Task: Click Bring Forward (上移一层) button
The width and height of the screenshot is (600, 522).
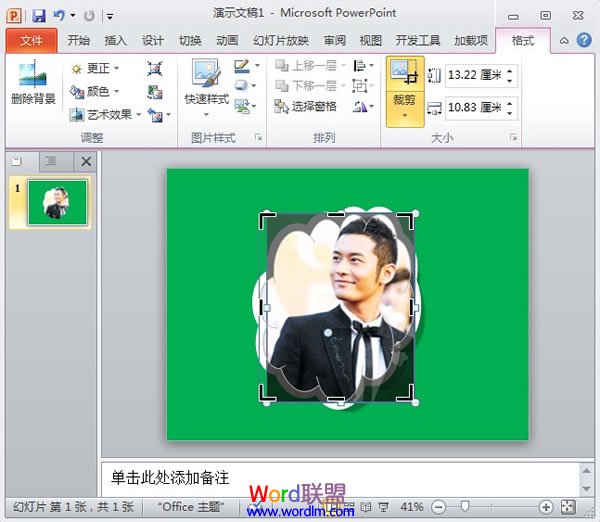Action: point(306,66)
